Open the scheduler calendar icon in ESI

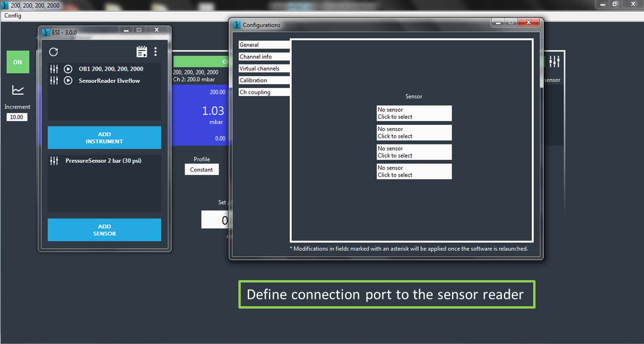pos(142,52)
